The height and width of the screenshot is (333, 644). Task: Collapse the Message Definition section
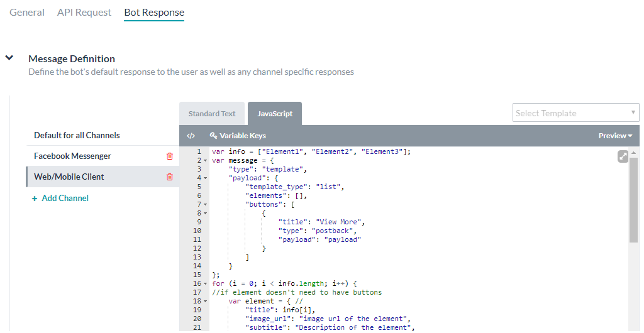[9, 58]
